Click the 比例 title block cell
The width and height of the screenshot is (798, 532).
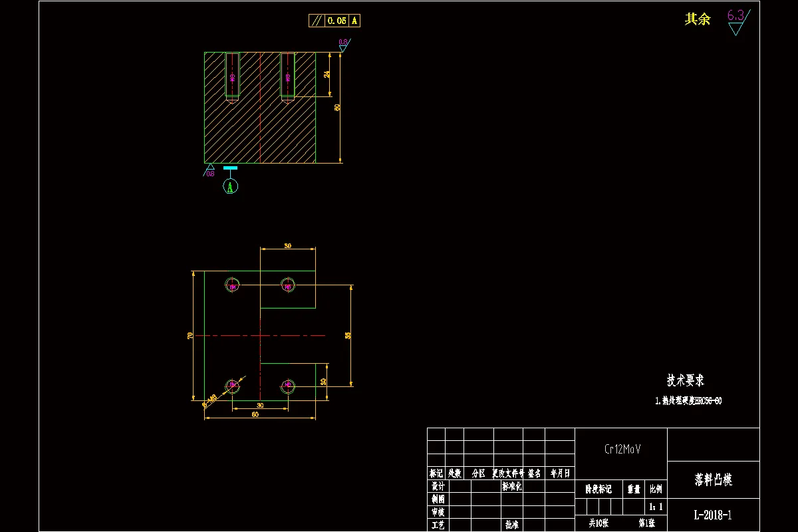point(656,489)
